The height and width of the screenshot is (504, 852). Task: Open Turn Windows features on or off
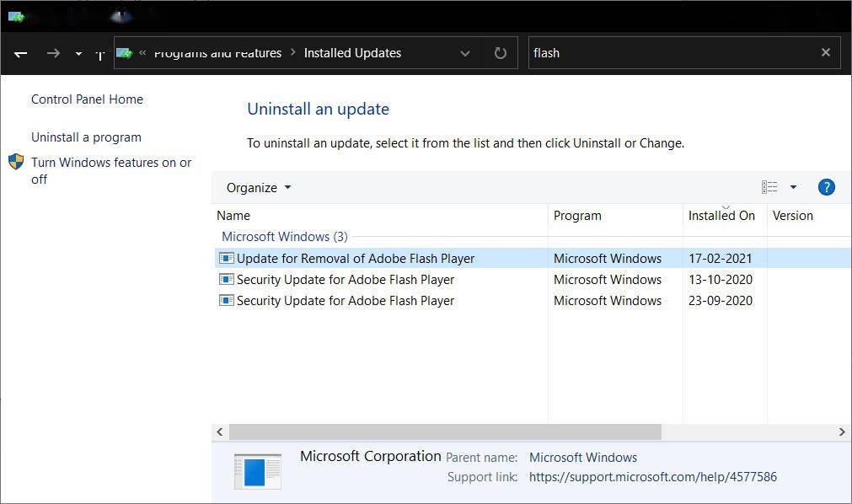(111, 171)
